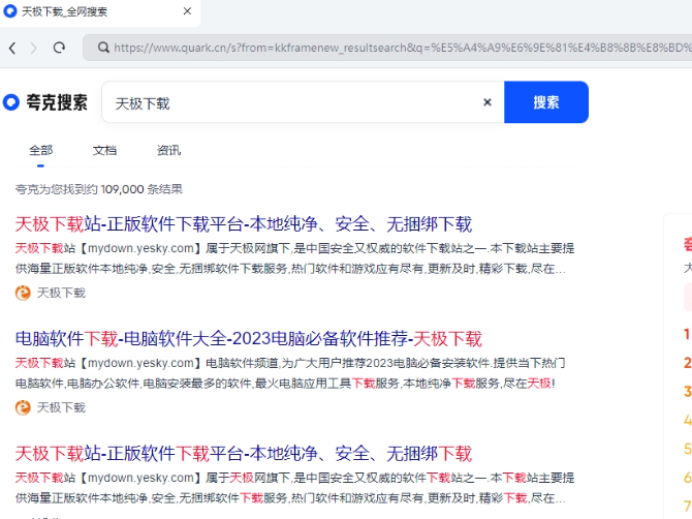Focus the search box containing 天极下载
The image size is (692, 519).
pos(303,102)
